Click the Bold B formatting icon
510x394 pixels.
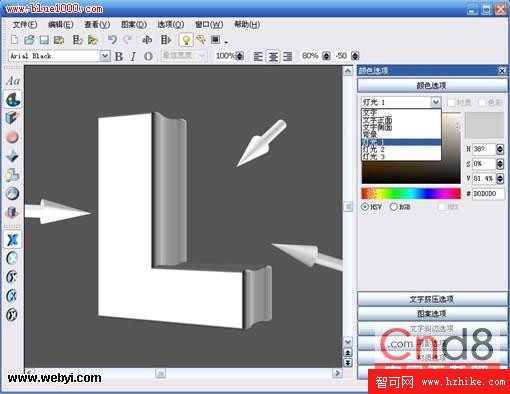coord(119,56)
